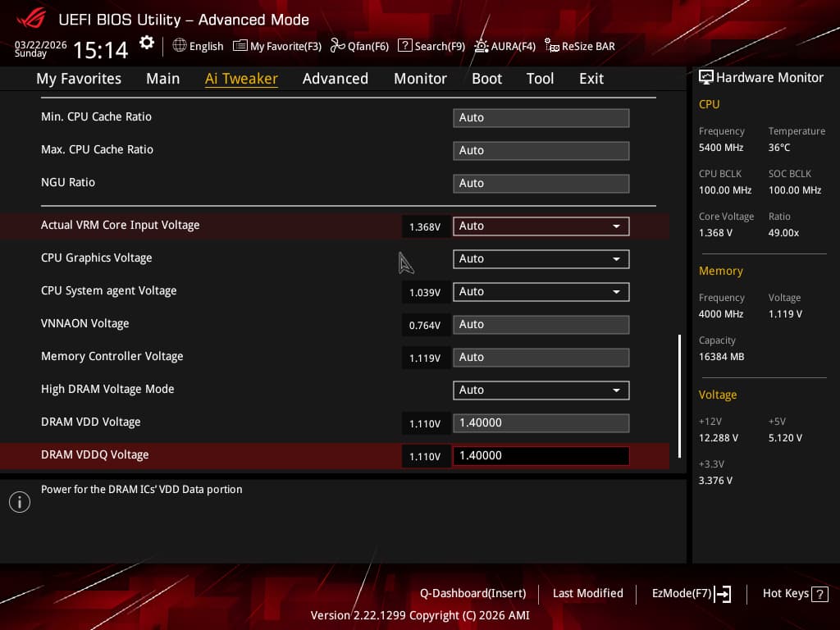
Task: Click CPU frequency 5400 MHz value
Action: coord(721,148)
